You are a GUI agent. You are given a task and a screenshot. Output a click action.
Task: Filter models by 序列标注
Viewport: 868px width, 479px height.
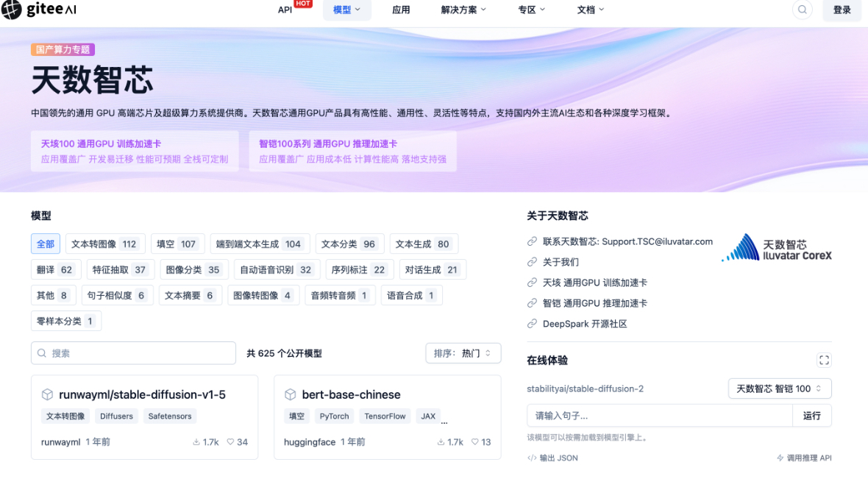(x=359, y=270)
